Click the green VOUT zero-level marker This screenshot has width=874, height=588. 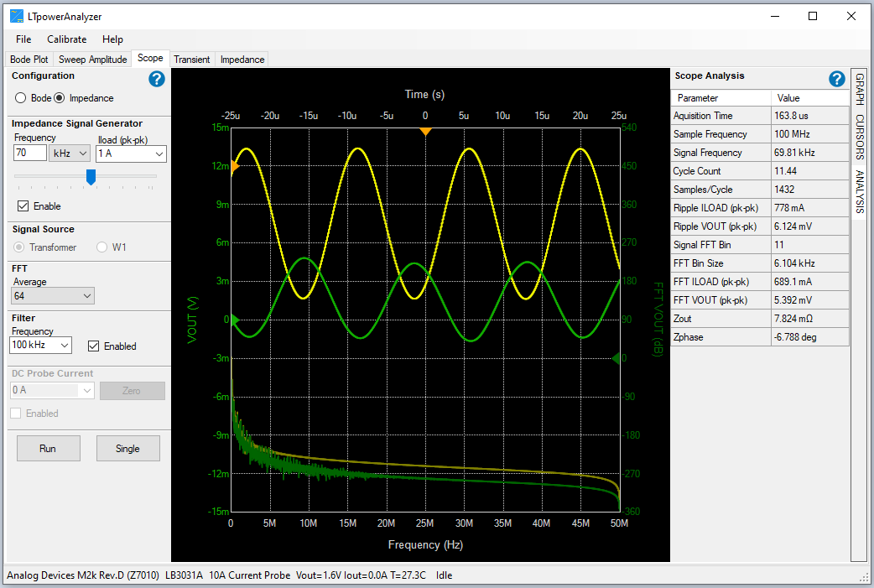pyautogui.click(x=235, y=320)
